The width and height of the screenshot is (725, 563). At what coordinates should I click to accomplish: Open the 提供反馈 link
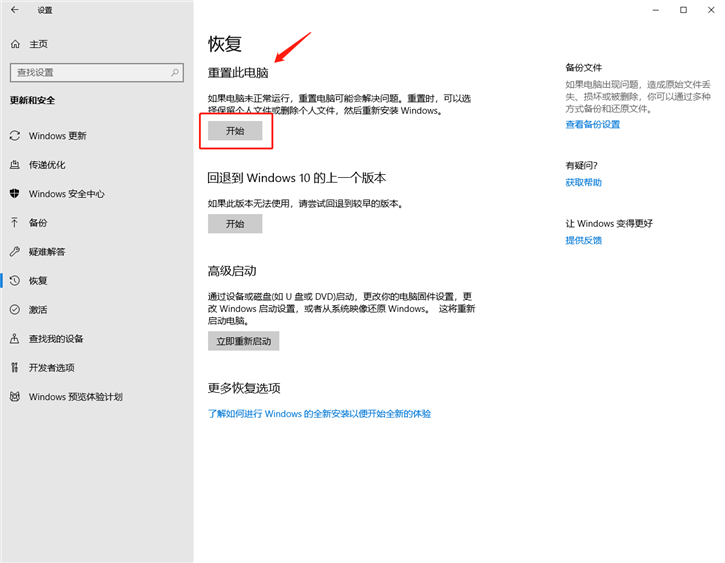[x=584, y=240]
